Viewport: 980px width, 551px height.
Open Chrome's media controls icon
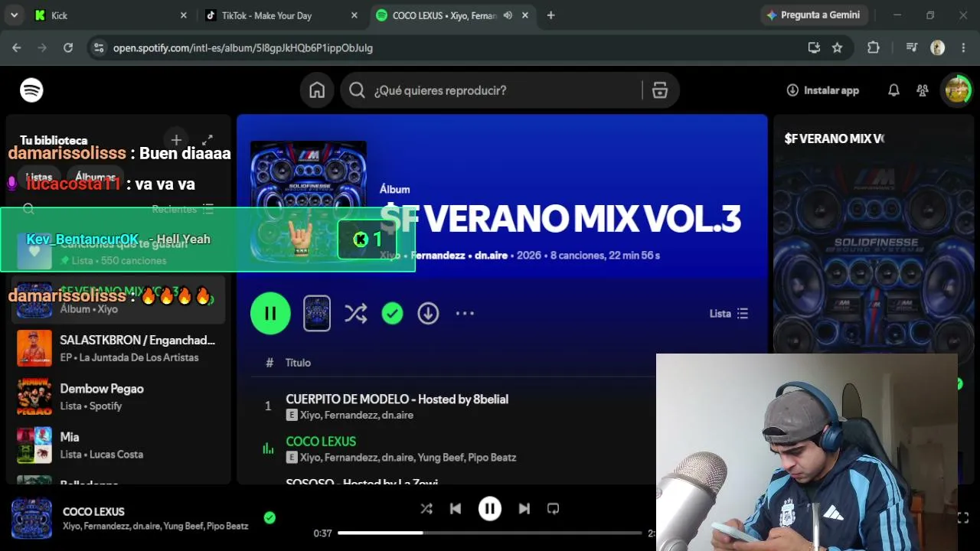(x=911, y=47)
